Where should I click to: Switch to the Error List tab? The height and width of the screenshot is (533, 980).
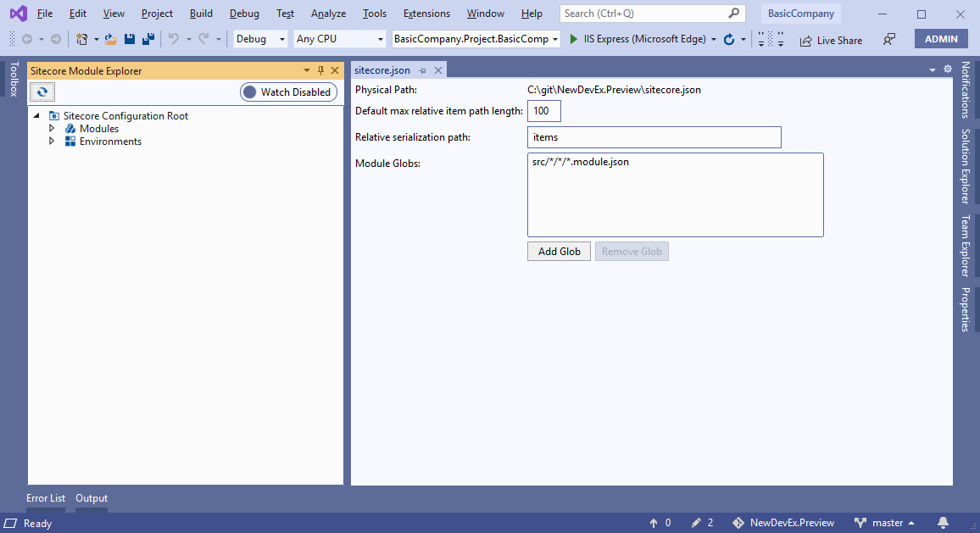(x=46, y=498)
